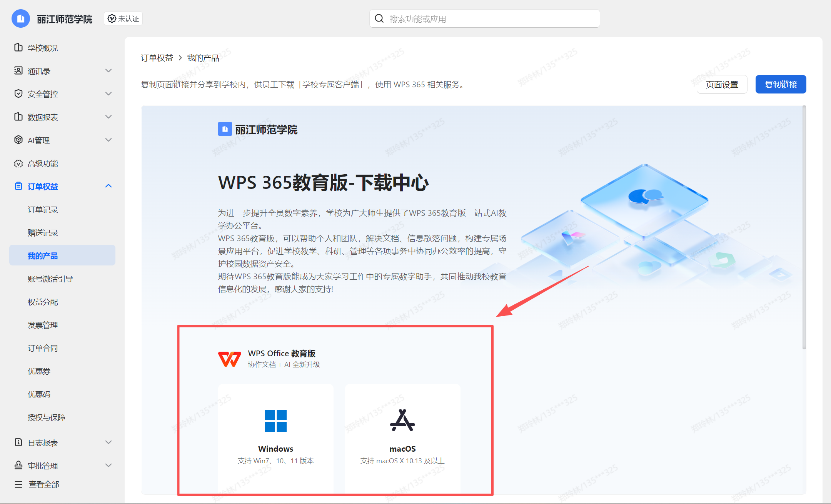Select the Windows download card label
This screenshot has width=831, height=504.
click(275, 449)
